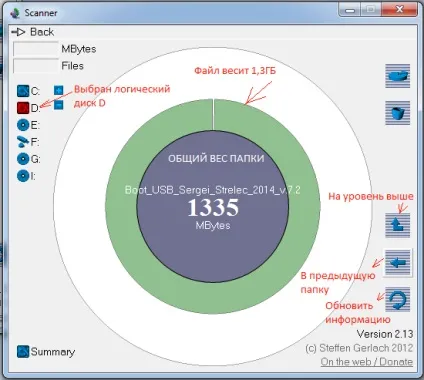Click the Back arrow button
Image resolution: width=424 pixels, height=380 pixels.
pyautogui.click(x=18, y=32)
